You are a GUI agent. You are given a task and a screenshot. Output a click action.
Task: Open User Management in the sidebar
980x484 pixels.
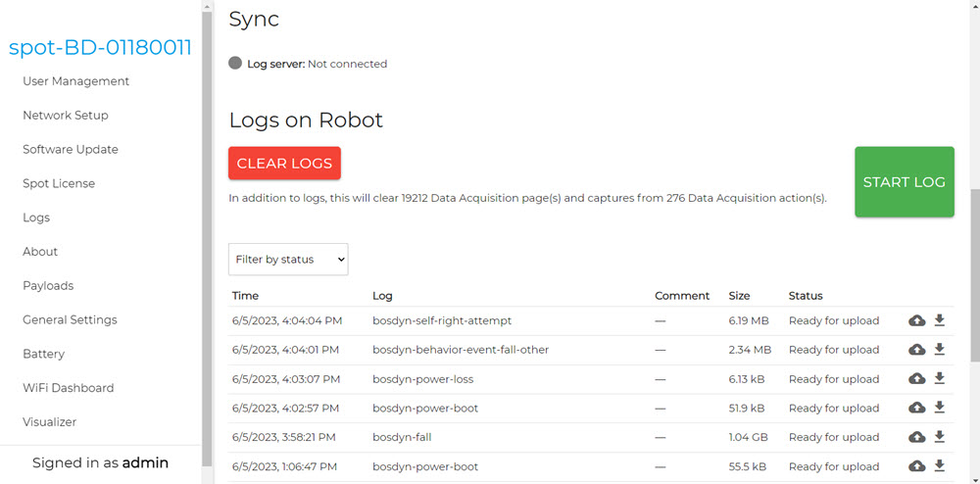(x=75, y=81)
